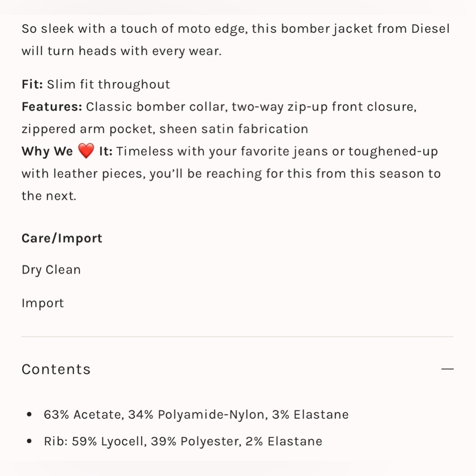Click the divider line above Contents

pyautogui.click(x=238, y=337)
